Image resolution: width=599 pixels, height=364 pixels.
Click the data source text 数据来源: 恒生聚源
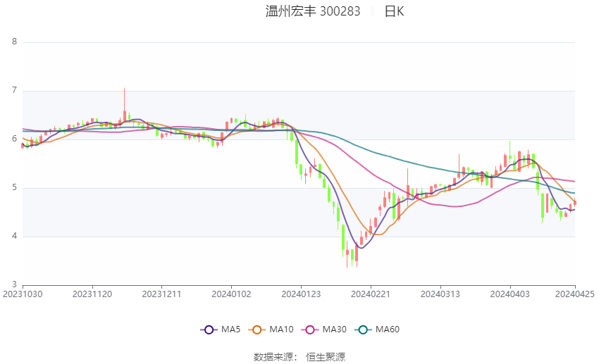pos(299,357)
